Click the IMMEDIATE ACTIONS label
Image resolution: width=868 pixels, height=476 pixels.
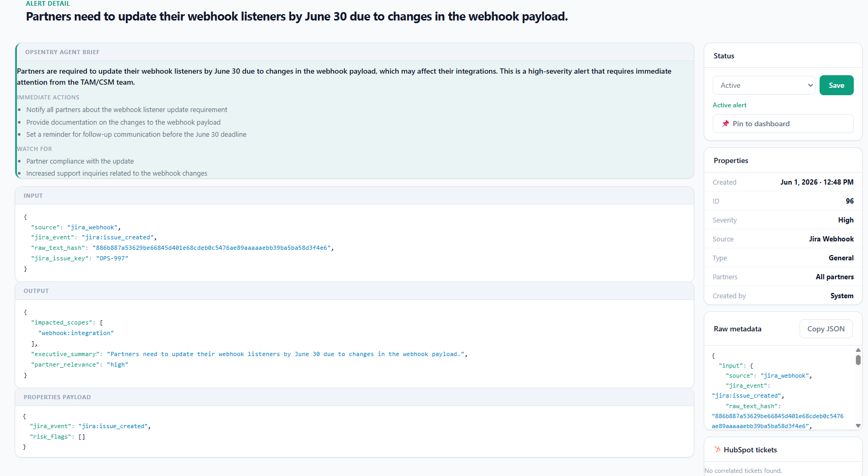(x=48, y=97)
